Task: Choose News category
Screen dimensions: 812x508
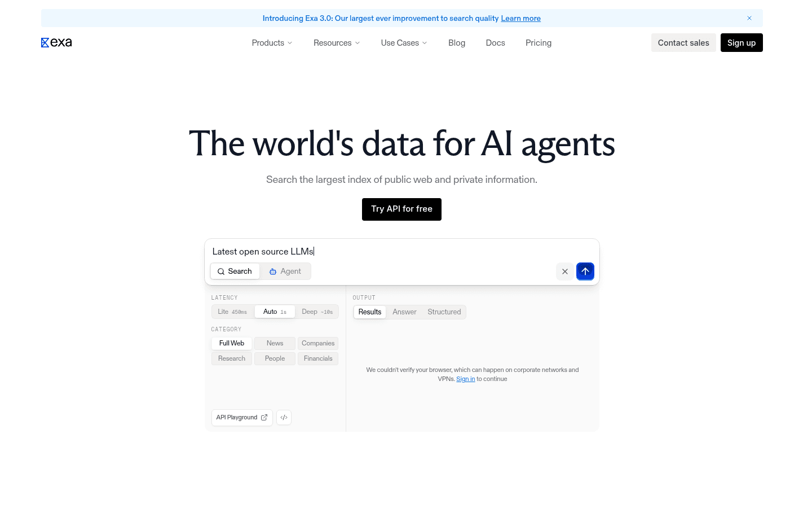Action: pyautogui.click(x=275, y=343)
